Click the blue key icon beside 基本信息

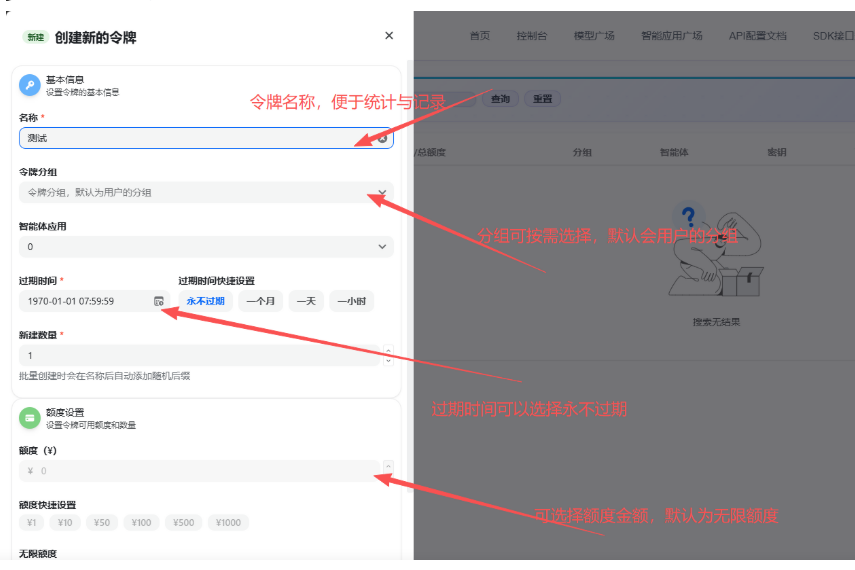(30, 85)
